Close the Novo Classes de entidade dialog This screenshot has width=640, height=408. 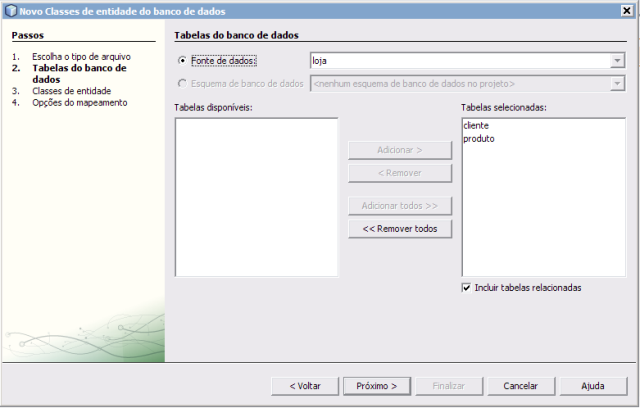[627, 10]
